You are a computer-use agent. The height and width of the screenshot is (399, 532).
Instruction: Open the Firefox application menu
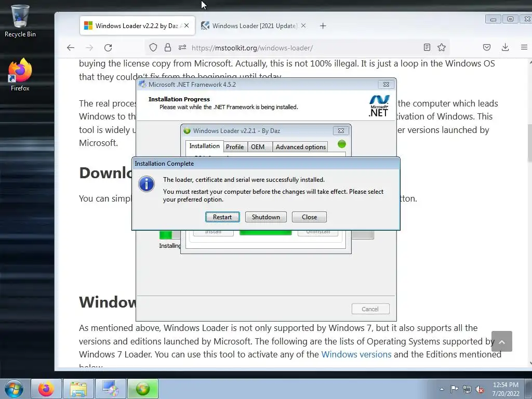point(524,47)
